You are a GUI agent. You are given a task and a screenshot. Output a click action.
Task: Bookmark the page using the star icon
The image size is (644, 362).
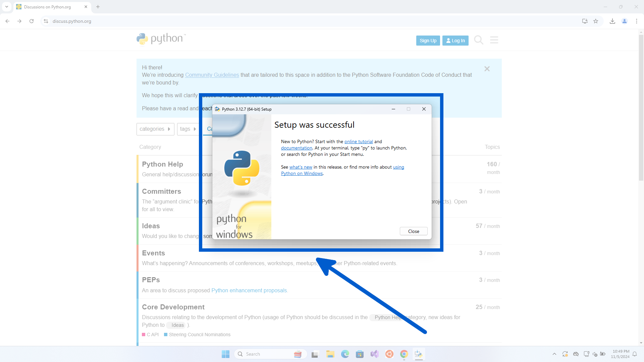596,21
